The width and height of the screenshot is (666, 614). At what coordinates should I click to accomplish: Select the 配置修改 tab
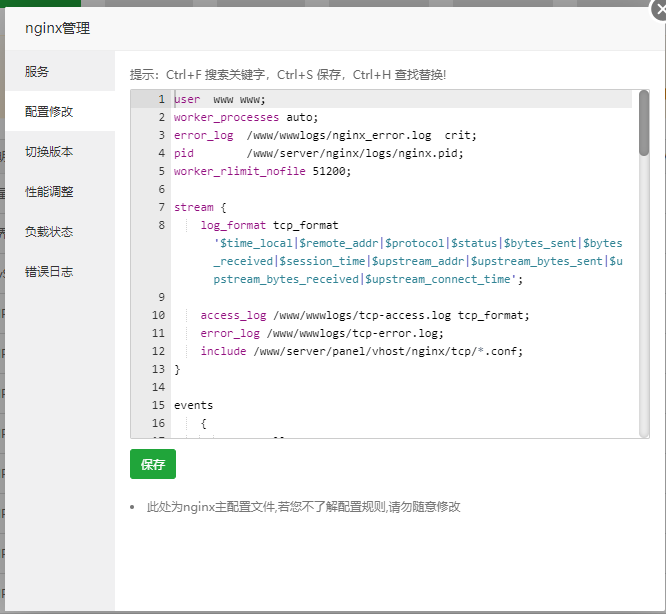pos(60,111)
